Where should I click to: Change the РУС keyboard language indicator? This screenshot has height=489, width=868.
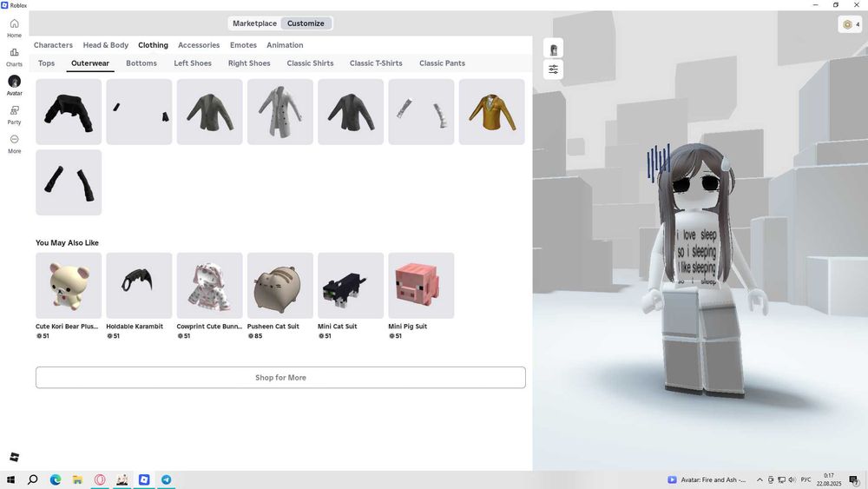coord(806,479)
